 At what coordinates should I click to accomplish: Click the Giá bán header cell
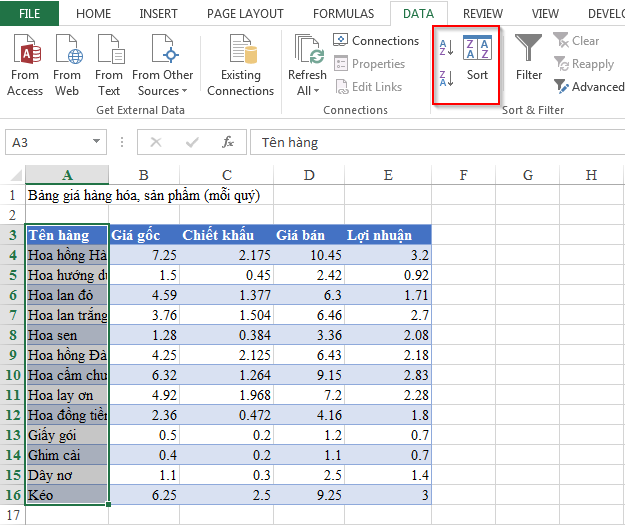point(309,235)
